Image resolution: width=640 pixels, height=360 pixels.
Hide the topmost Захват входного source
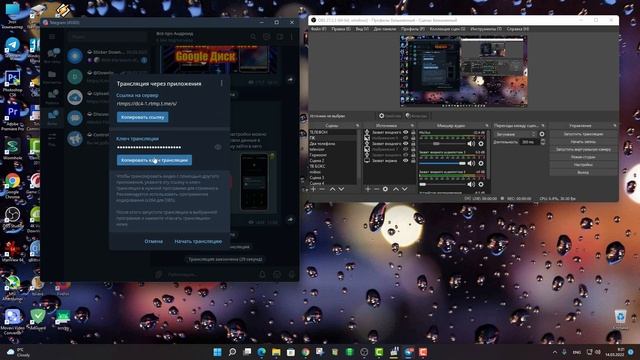pyautogui.click(x=406, y=132)
